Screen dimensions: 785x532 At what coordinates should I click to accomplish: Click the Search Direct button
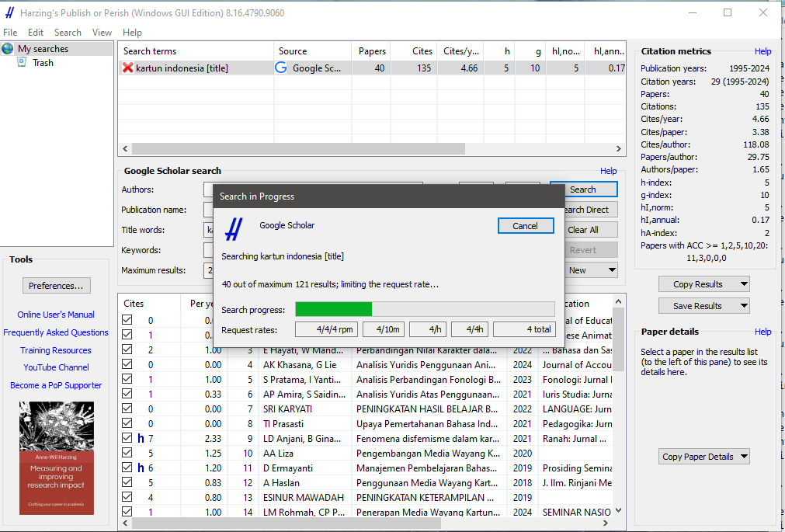click(591, 210)
